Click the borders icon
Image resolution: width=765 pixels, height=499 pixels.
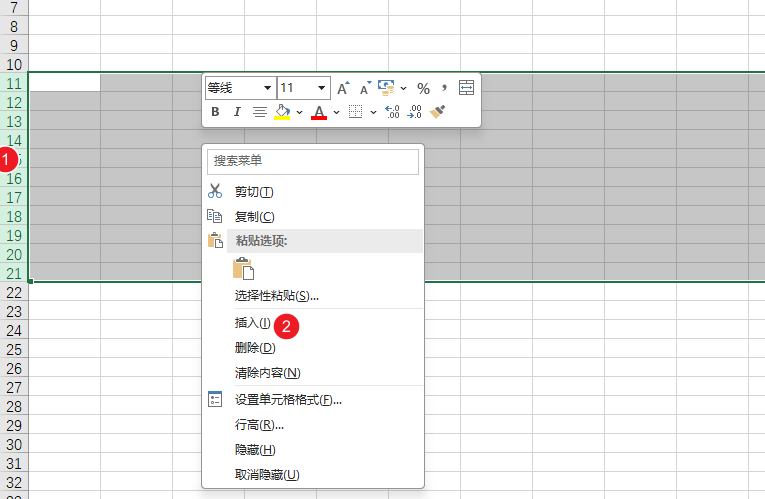tap(356, 112)
